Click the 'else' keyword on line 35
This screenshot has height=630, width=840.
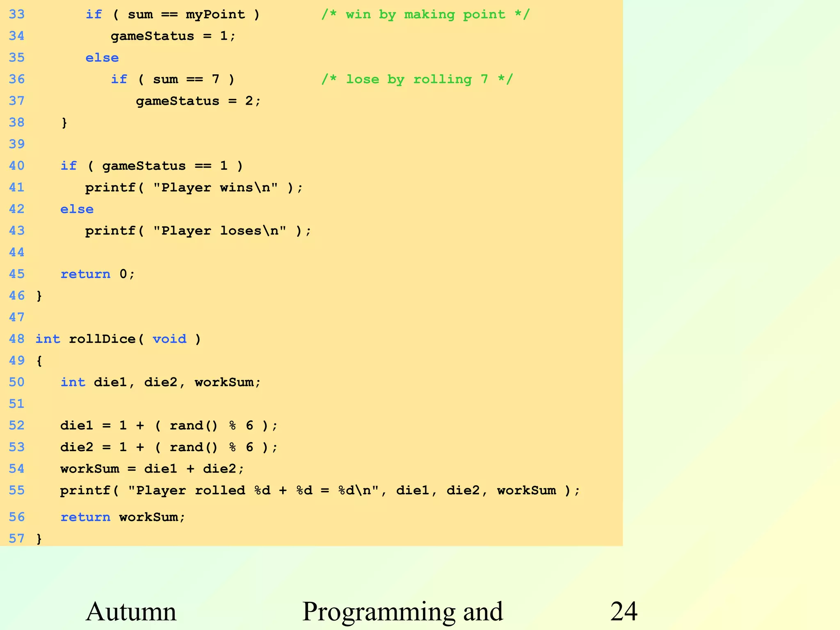pyautogui.click(x=102, y=57)
